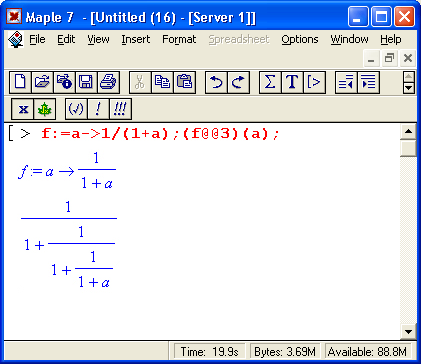Insert text with the T icon

[292, 82]
